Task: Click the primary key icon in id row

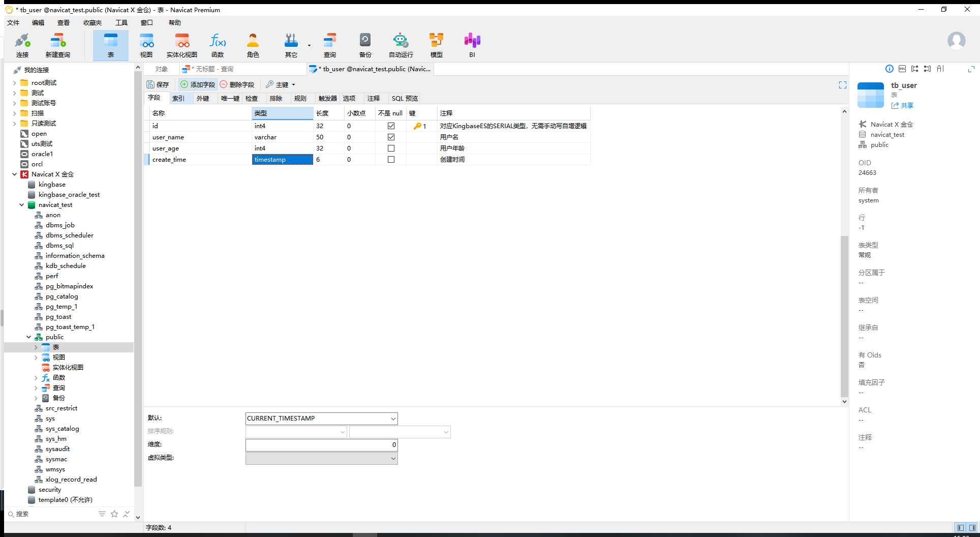Action: 417,126
